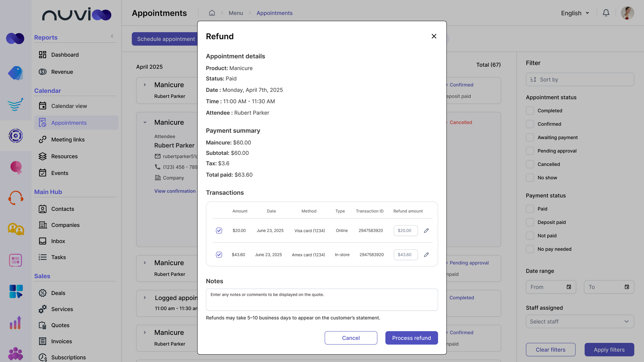Select the Meeting links chain icon
Viewport: 644px width, 362px height.
[x=43, y=139]
